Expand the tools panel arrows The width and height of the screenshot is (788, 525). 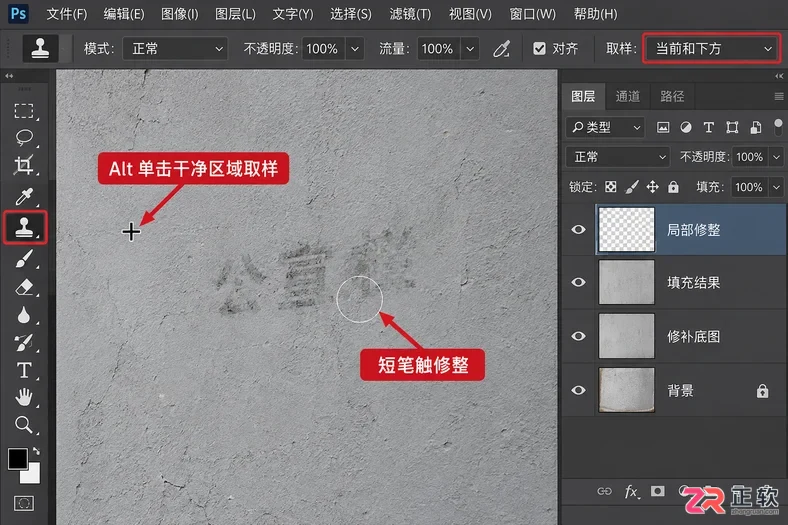9,76
